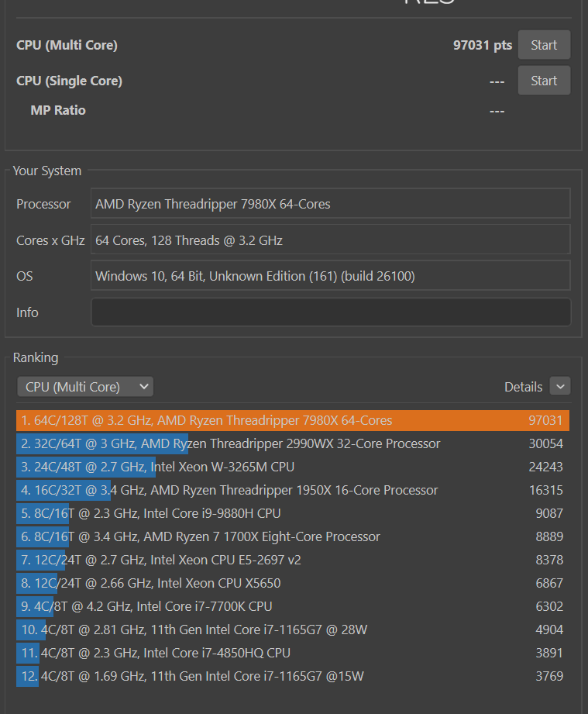Image resolution: width=588 pixels, height=714 pixels.
Task: Start the CPU Multi Core benchmark
Action: tap(543, 45)
